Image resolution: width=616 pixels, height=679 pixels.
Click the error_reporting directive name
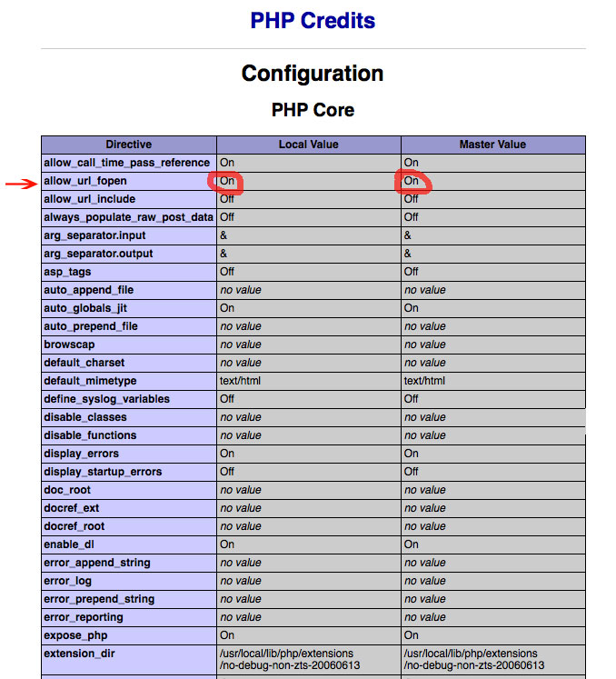pyautogui.click(x=83, y=617)
